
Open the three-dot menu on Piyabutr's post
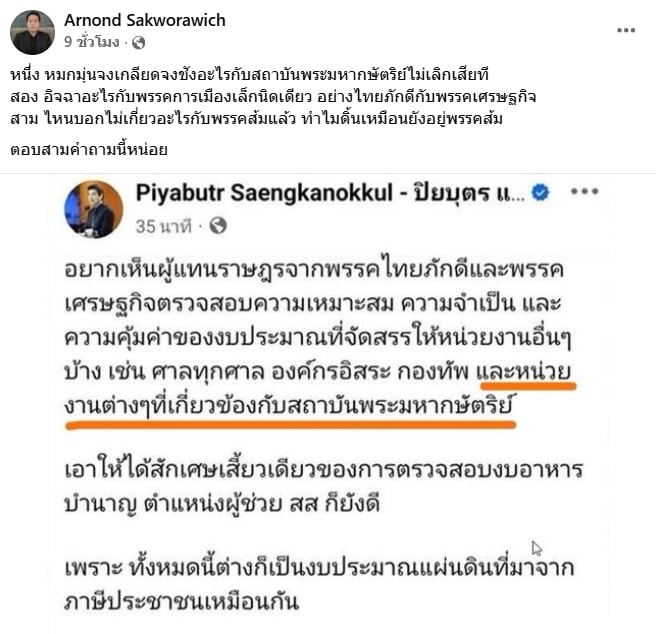pos(584,192)
